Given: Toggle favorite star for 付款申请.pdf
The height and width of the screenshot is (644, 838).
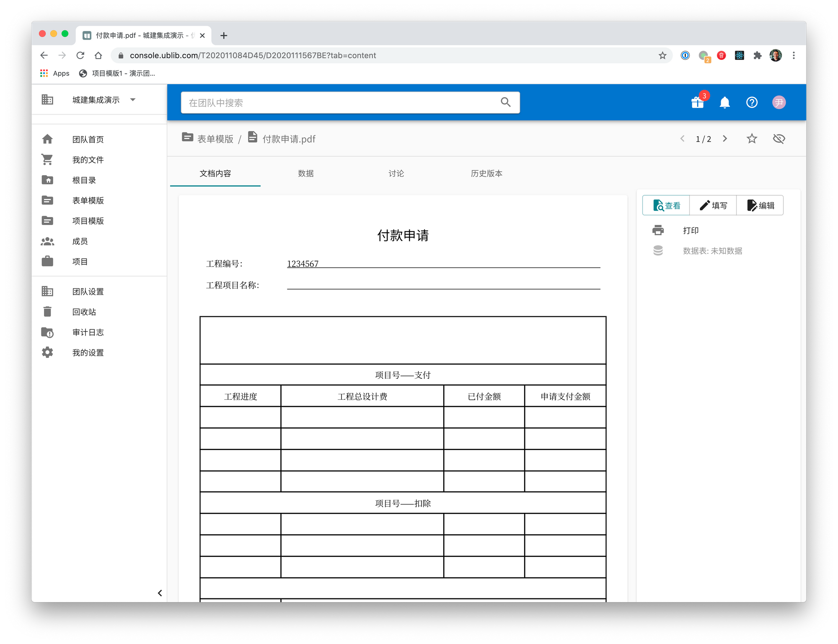Looking at the screenshot, I should coord(752,139).
